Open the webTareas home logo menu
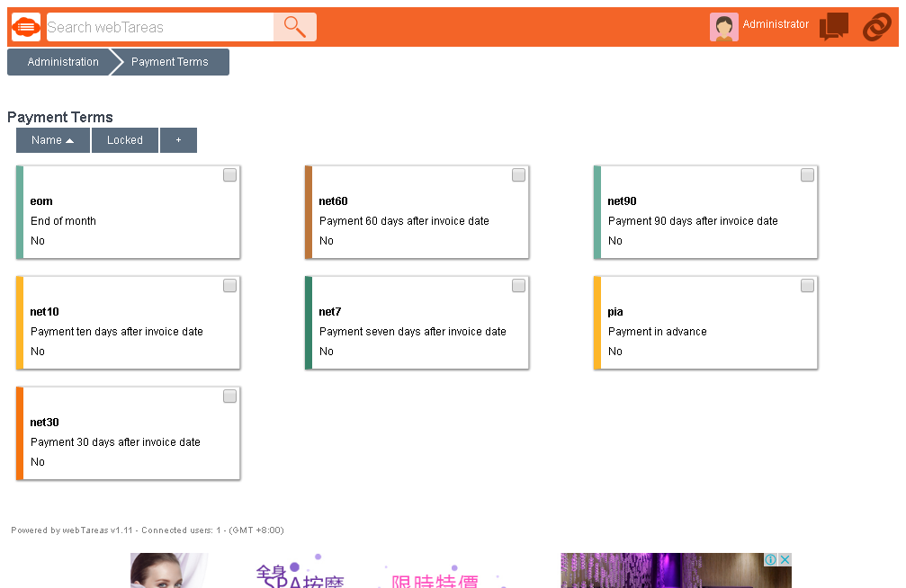This screenshot has width=906, height=588. tap(25, 27)
